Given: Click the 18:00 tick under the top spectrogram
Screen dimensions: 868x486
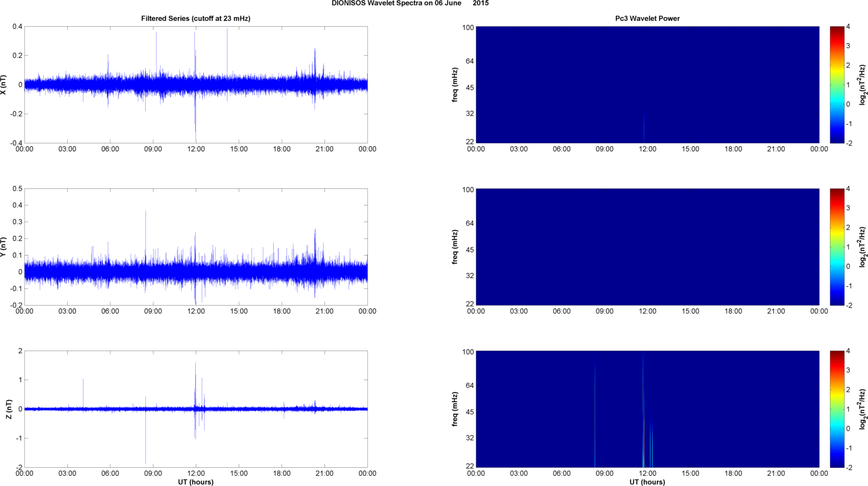Looking at the screenshot, I should [733, 149].
